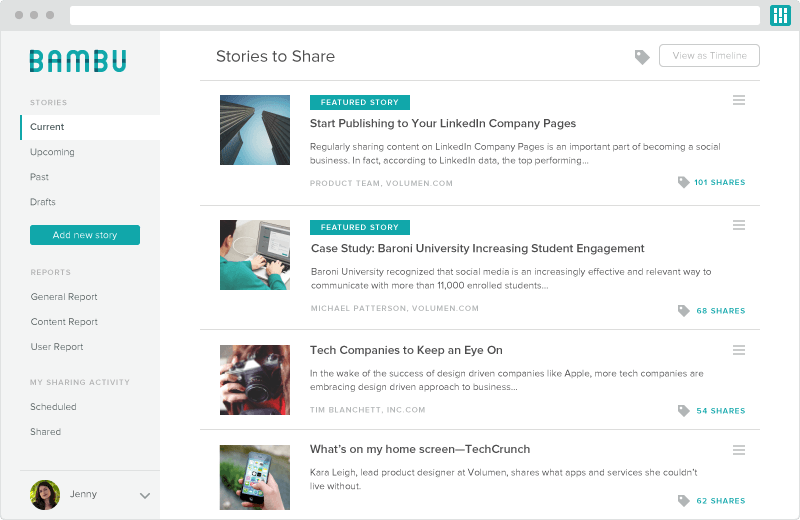The width and height of the screenshot is (800, 520).
Task: Open the General Report page
Action: point(64,297)
